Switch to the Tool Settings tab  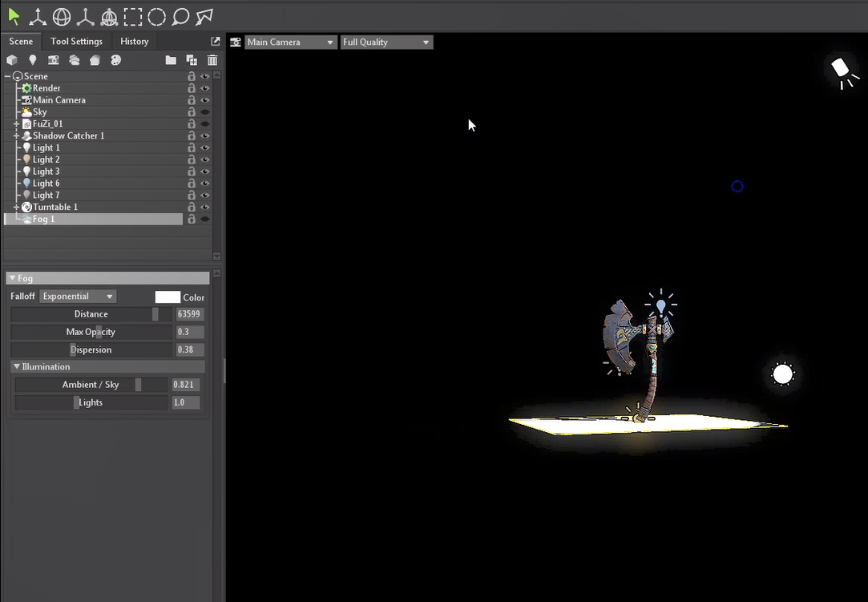tap(76, 42)
